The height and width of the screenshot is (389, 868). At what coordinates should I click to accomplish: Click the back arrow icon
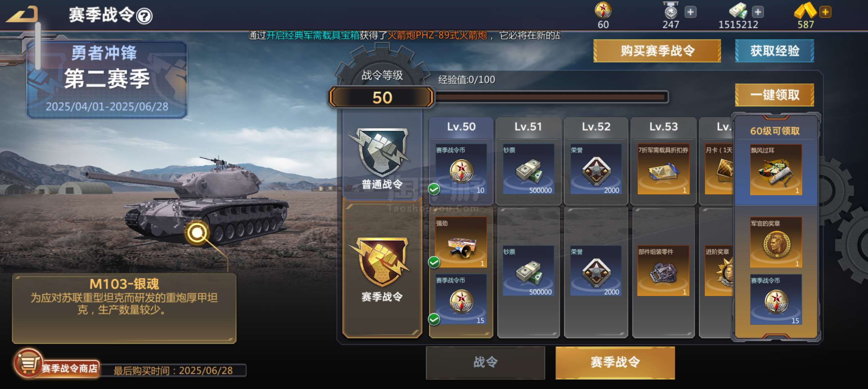[x=22, y=15]
